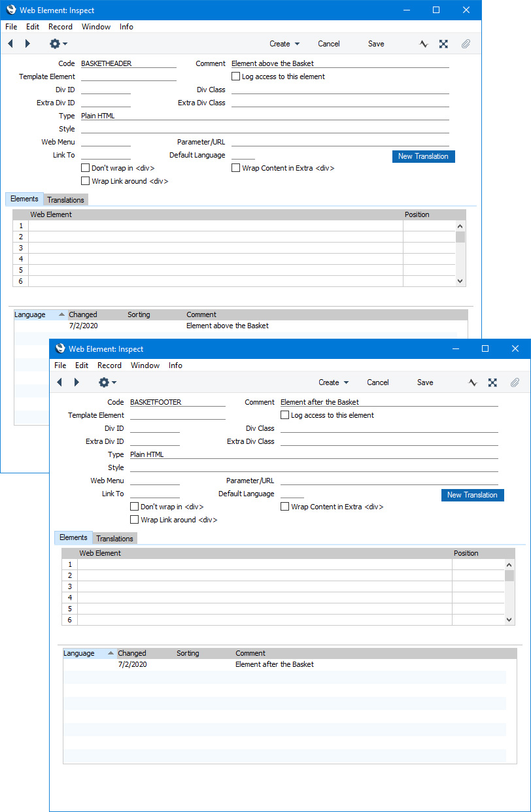
Task: Click Type field in BASKETFOOTER window
Action: pos(314,454)
